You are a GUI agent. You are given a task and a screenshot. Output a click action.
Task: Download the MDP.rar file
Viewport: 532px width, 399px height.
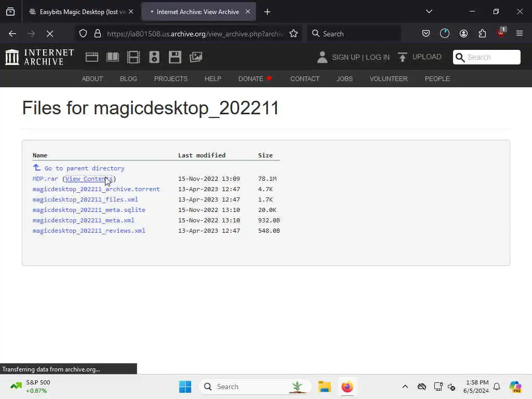point(46,179)
